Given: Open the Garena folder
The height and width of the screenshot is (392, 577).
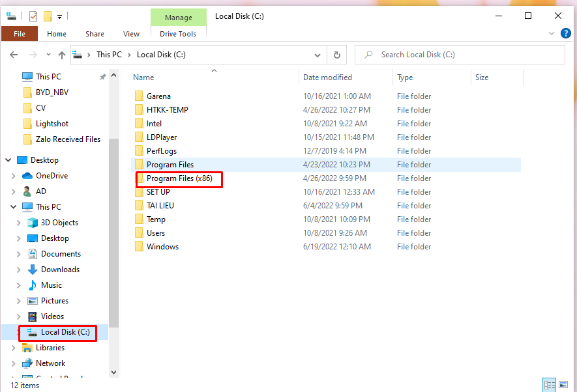Looking at the screenshot, I should pos(158,96).
